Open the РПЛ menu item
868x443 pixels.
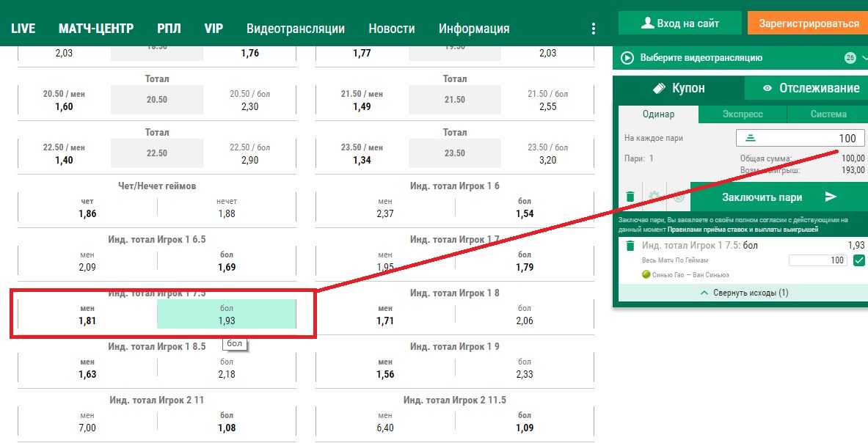169,29
